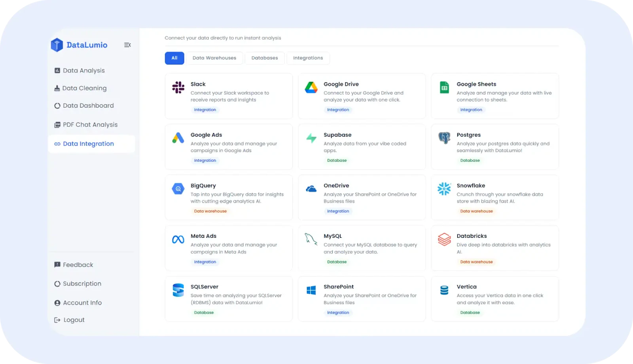Viewport: 633px width, 364px height.
Task: Click the Data Dashboard sidebar icon
Action: [57, 106]
